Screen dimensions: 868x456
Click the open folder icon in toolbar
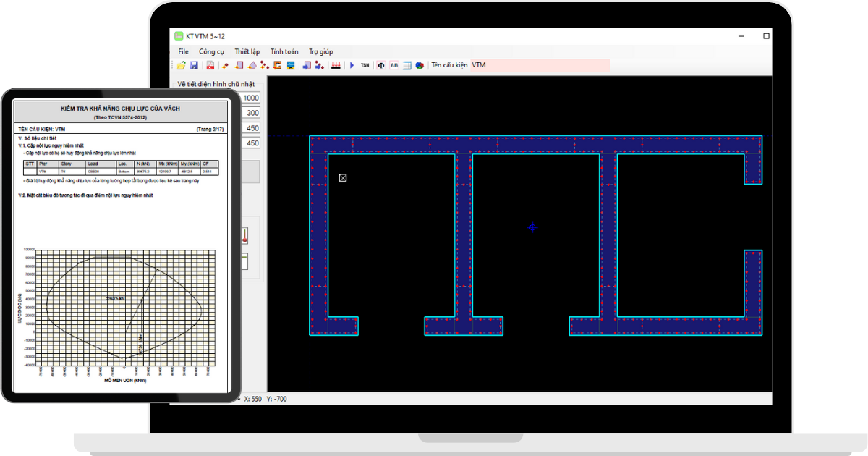tap(182, 65)
